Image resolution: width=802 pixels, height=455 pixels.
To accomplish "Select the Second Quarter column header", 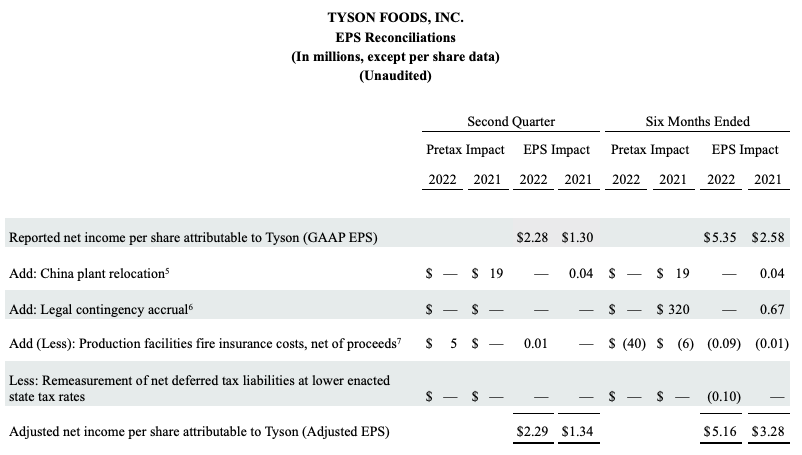I will [x=511, y=122].
